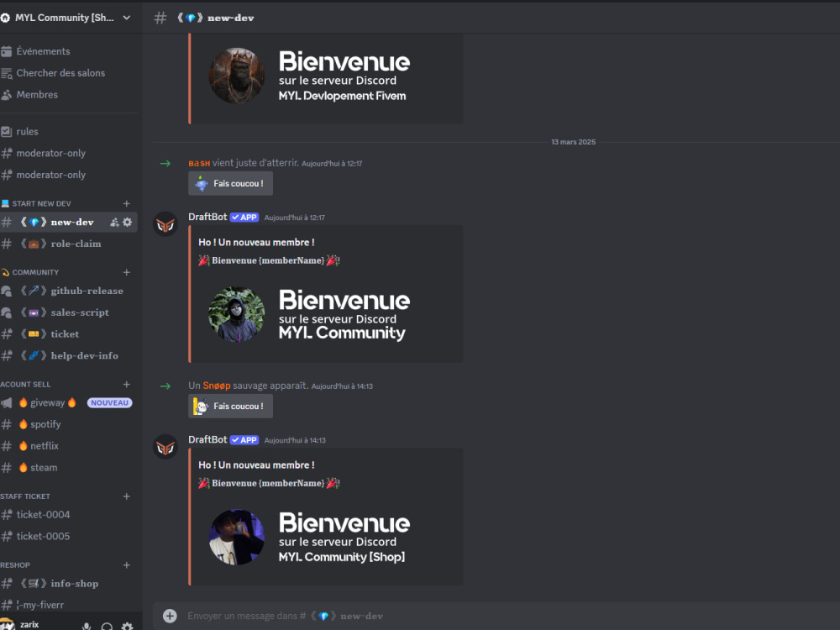
Task: Toggle the headphones deafen button
Action: 107,626
